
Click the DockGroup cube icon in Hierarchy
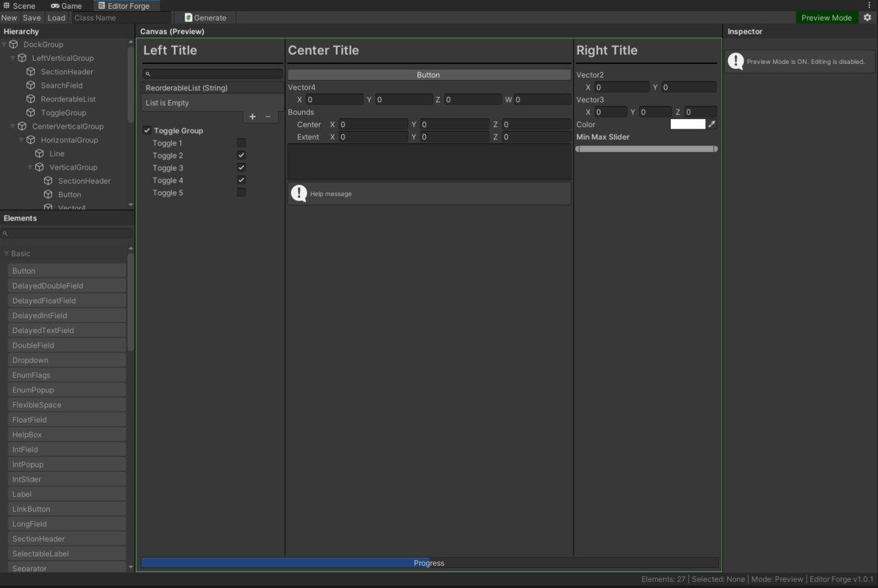tap(13, 44)
